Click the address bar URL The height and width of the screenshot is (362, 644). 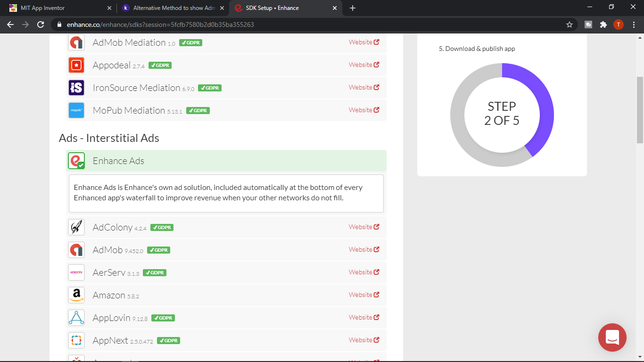click(160, 25)
